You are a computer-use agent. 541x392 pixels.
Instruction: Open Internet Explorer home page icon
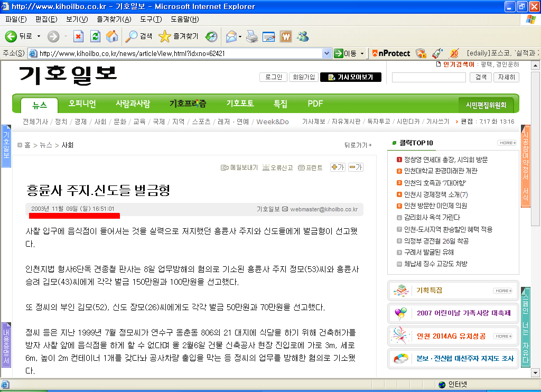click(x=111, y=36)
